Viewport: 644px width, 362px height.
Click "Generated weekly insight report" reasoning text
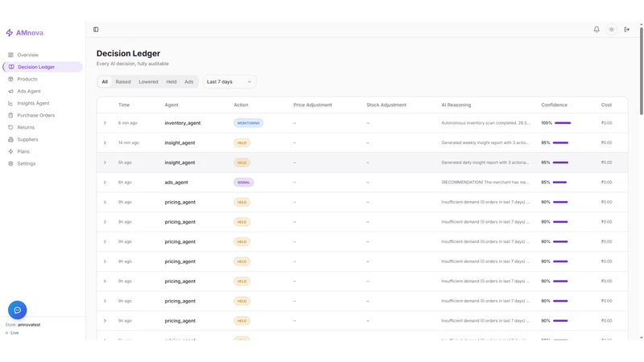click(x=485, y=143)
